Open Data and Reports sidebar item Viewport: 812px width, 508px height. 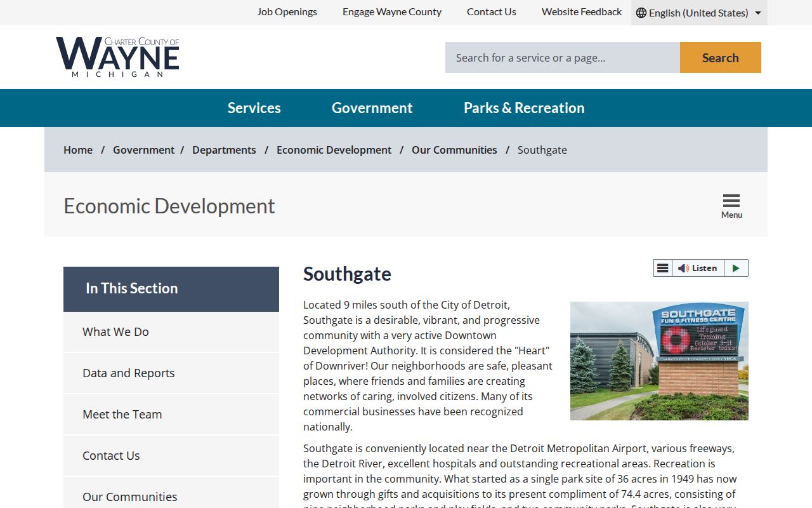171,373
